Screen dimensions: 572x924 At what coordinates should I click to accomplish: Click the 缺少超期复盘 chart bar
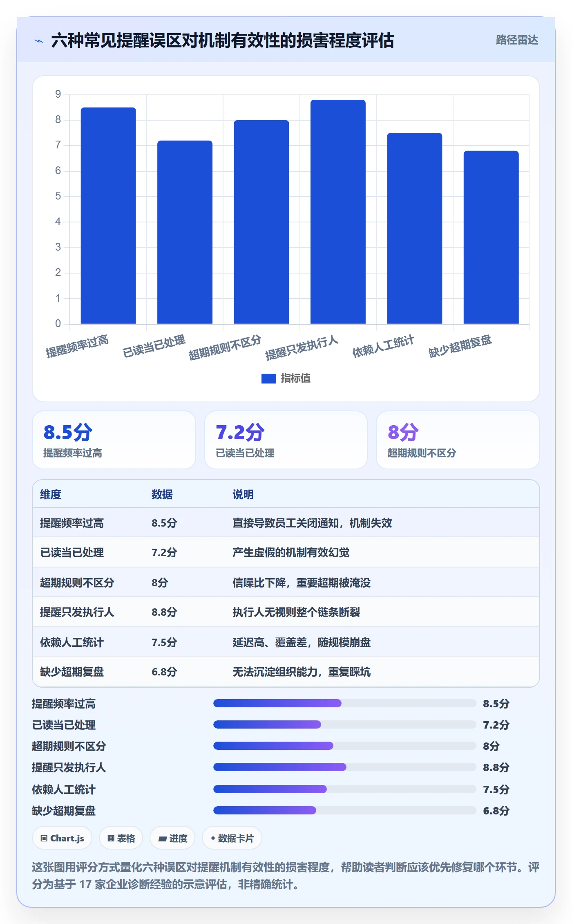pyautogui.click(x=491, y=237)
